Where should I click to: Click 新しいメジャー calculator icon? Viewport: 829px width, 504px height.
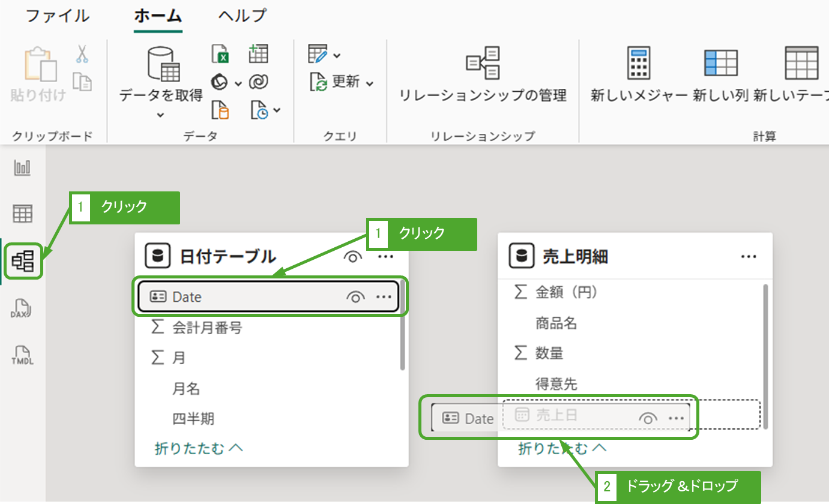point(639,63)
